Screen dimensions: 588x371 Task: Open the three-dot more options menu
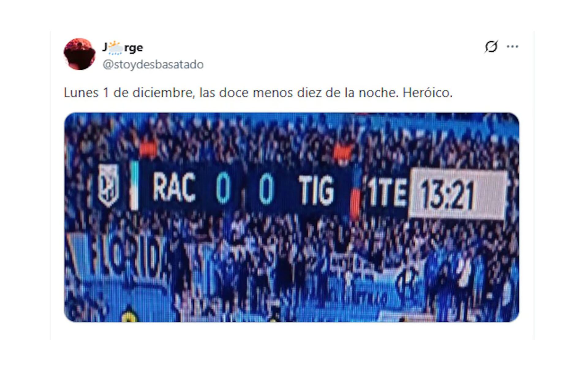pyautogui.click(x=512, y=46)
